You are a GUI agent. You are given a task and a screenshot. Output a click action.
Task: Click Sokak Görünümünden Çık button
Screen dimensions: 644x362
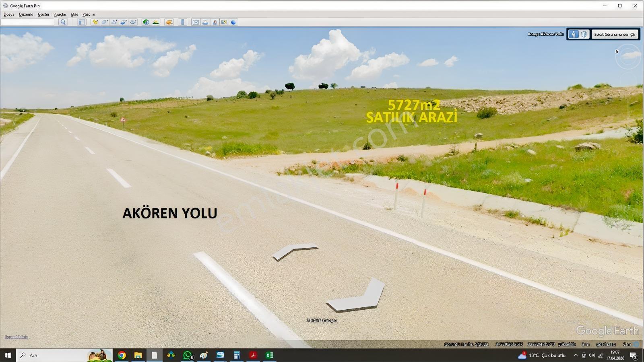pos(615,34)
